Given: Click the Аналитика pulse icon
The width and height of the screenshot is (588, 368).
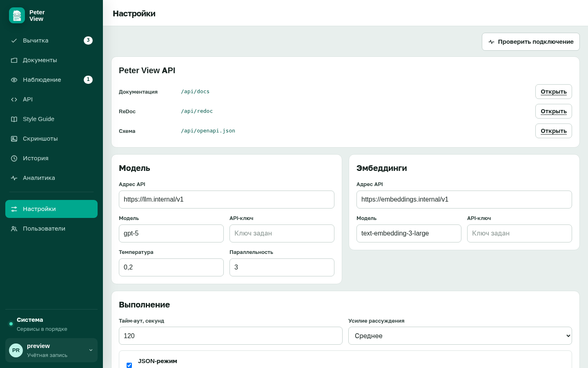Looking at the screenshot, I should click(14, 178).
